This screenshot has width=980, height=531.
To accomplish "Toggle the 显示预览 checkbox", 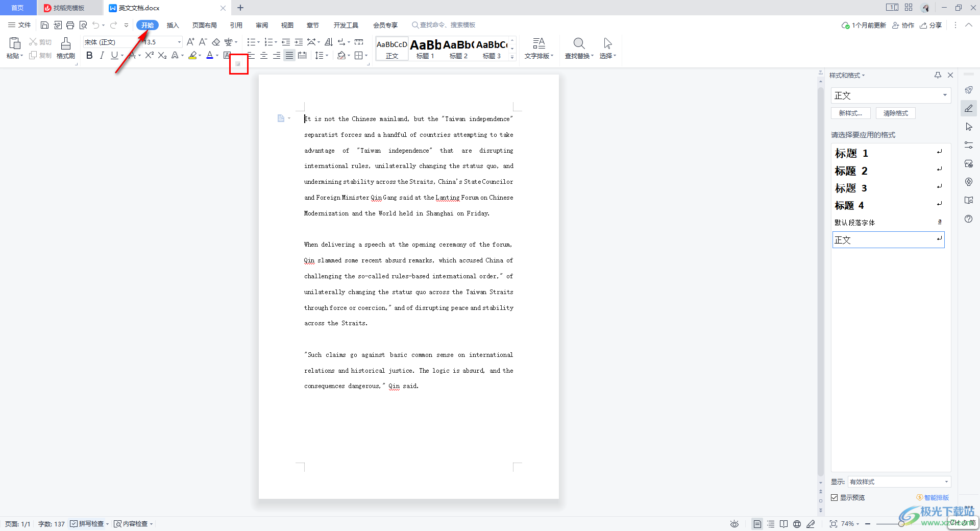I will coord(835,497).
